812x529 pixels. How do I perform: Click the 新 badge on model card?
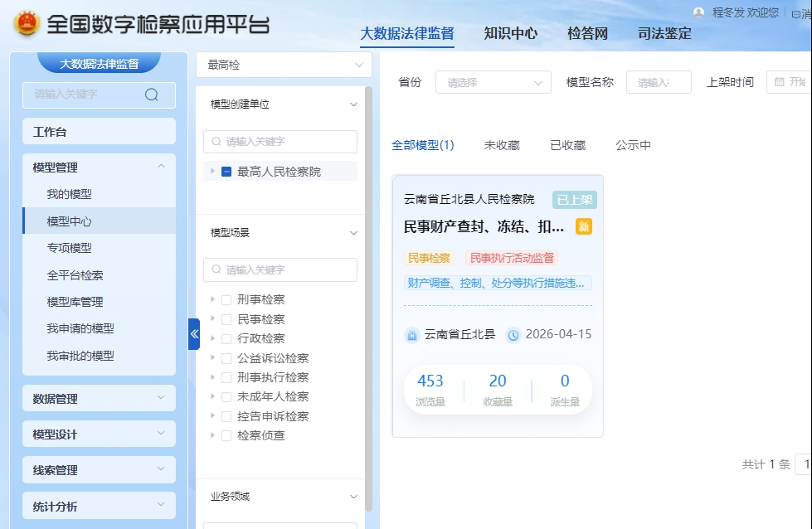pyautogui.click(x=584, y=226)
